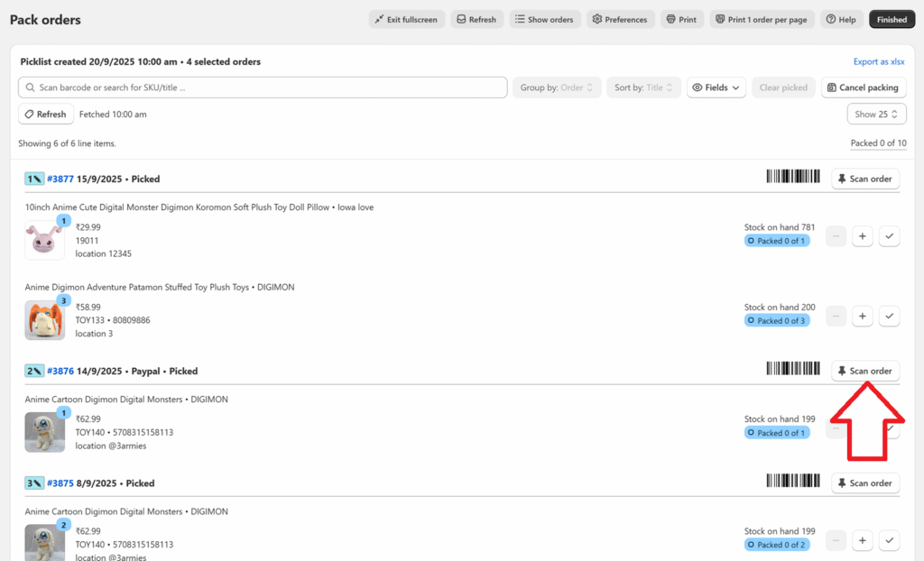Click the barcode icon for order #3875
The height and width of the screenshot is (561, 924).
795,483
